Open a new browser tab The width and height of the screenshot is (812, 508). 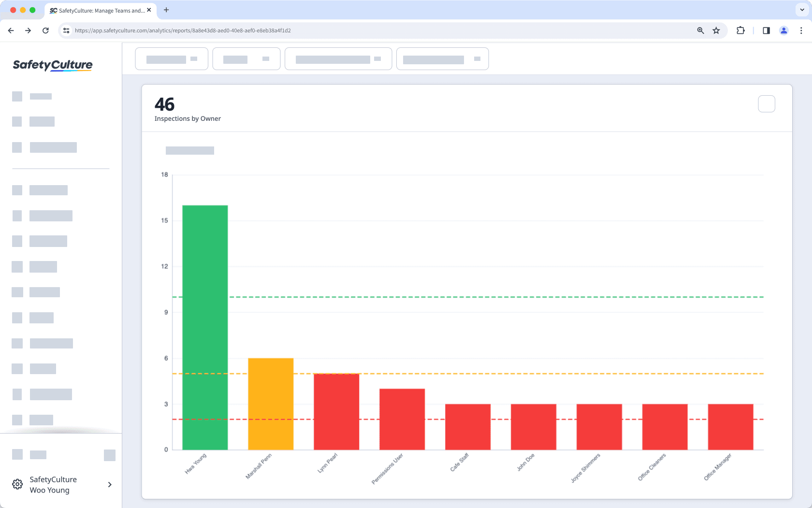point(166,10)
